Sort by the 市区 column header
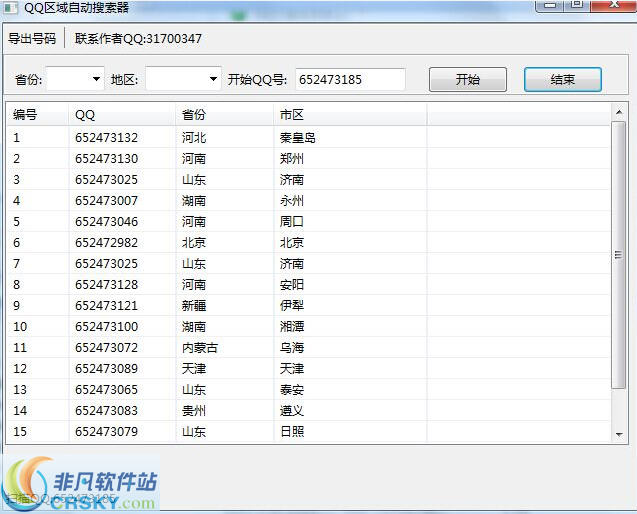The image size is (637, 514). [x=350, y=115]
